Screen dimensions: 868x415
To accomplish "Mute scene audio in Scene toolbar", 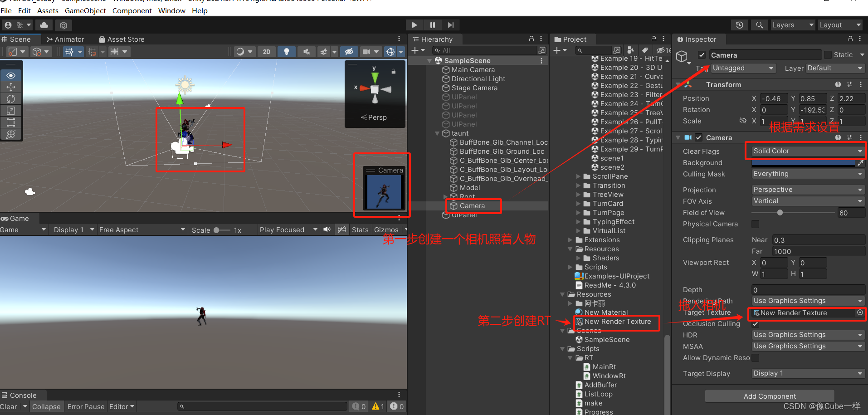I will pos(306,51).
